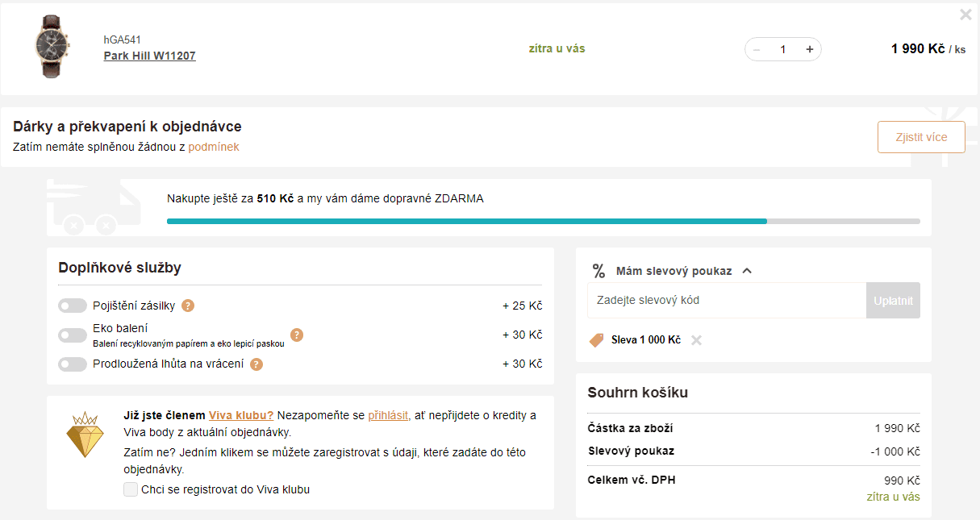
Task: Click the discount tag icon
Action: point(596,340)
